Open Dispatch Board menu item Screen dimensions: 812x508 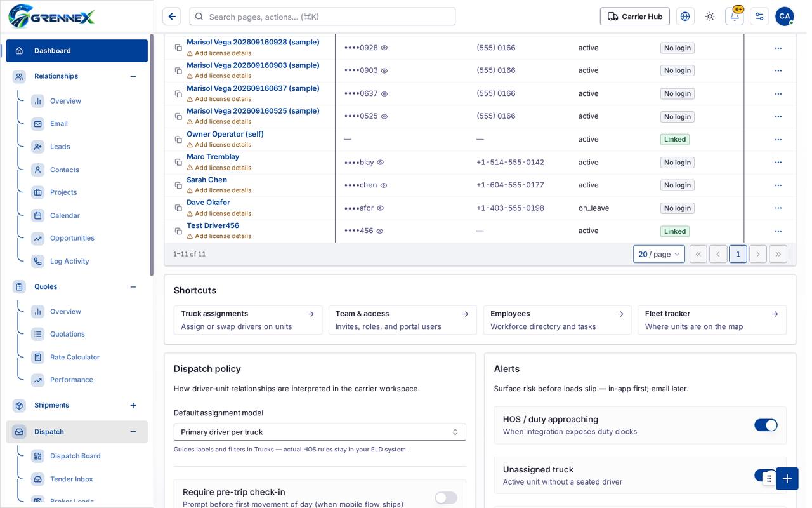pos(75,456)
